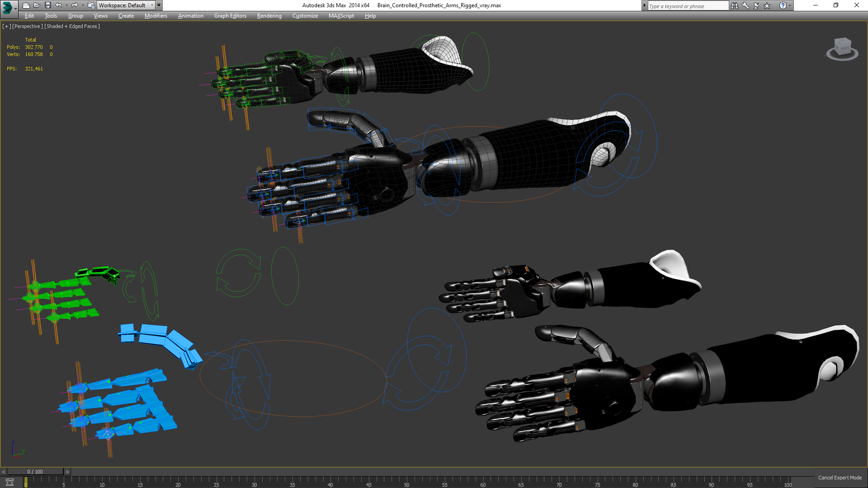Image resolution: width=868 pixels, height=488 pixels.
Task: Click the binoculars search icon
Action: [734, 6]
